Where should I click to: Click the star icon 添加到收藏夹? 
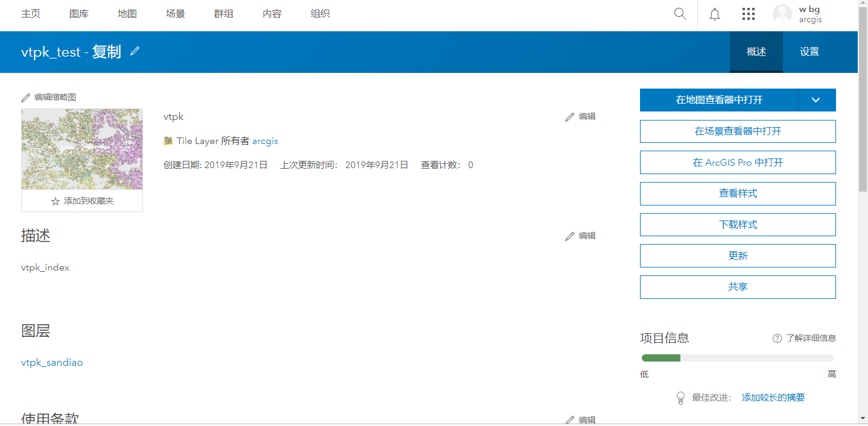point(55,201)
